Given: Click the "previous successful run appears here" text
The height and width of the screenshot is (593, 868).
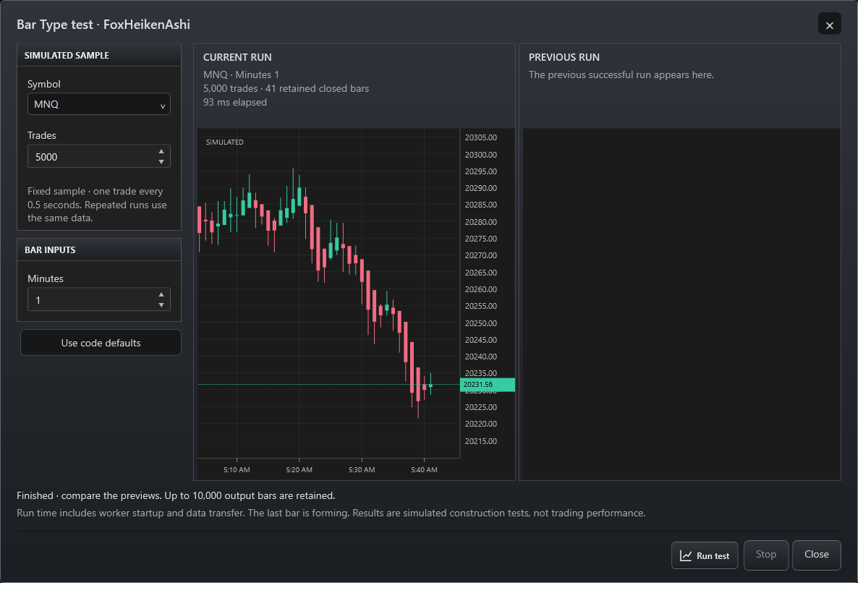Looking at the screenshot, I should pyautogui.click(x=621, y=74).
